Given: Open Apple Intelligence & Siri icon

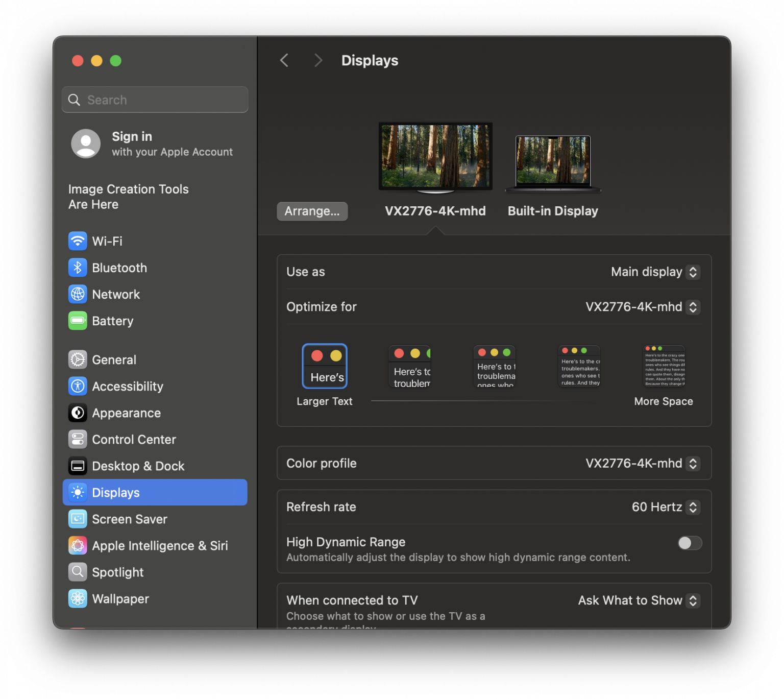Looking at the screenshot, I should [x=78, y=545].
